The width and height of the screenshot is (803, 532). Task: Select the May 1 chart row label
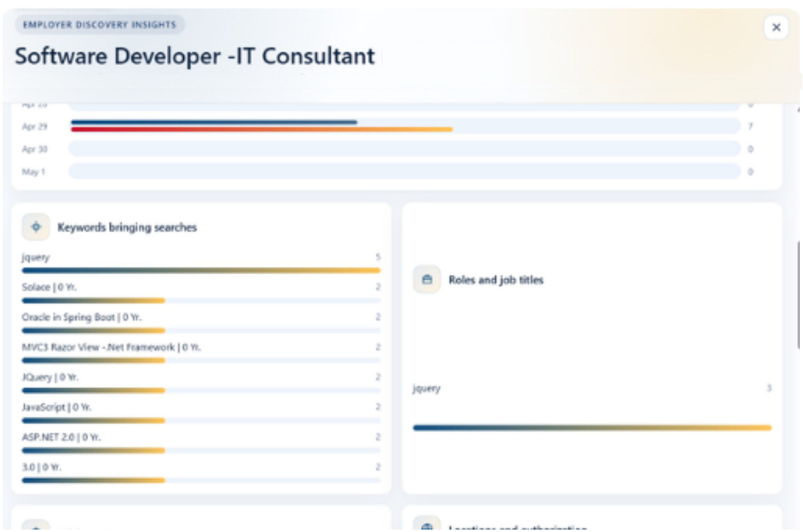pos(34,172)
